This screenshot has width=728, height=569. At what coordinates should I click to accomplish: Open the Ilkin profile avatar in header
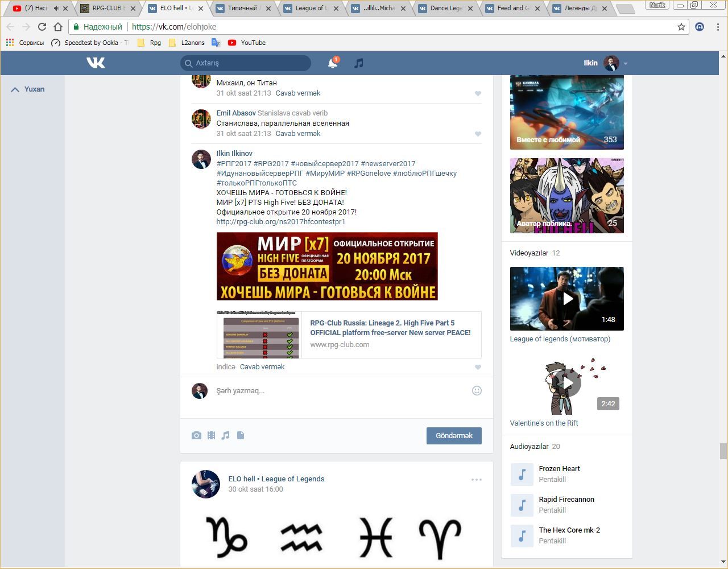611,63
